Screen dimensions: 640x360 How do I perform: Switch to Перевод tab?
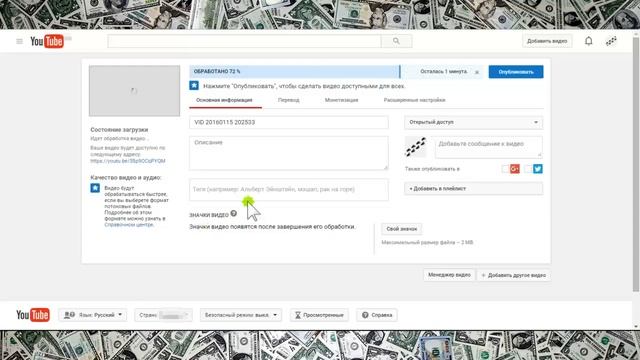pyautogui.click(x=289, y=100)
